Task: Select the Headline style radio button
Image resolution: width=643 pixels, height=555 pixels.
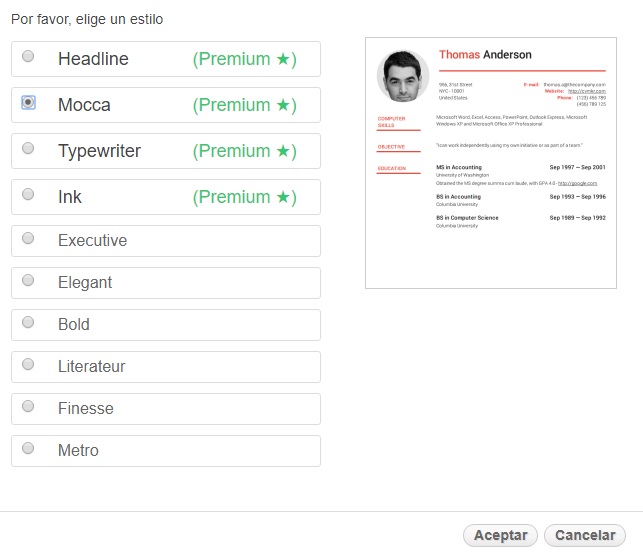Action: (28, 56)
